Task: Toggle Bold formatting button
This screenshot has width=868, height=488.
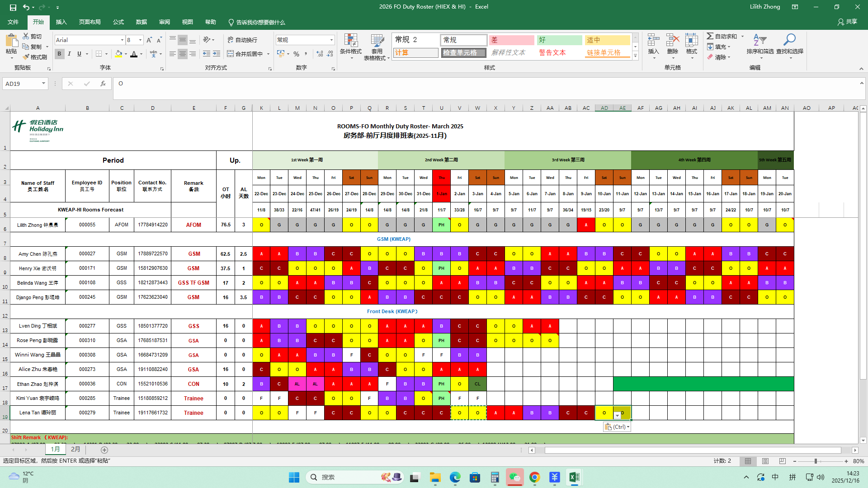Action: click(59, 54)
